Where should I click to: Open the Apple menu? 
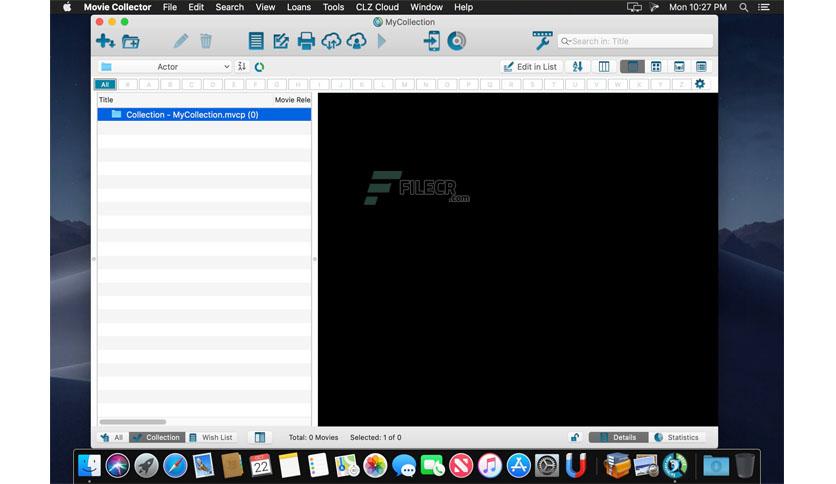click(67, 7)
